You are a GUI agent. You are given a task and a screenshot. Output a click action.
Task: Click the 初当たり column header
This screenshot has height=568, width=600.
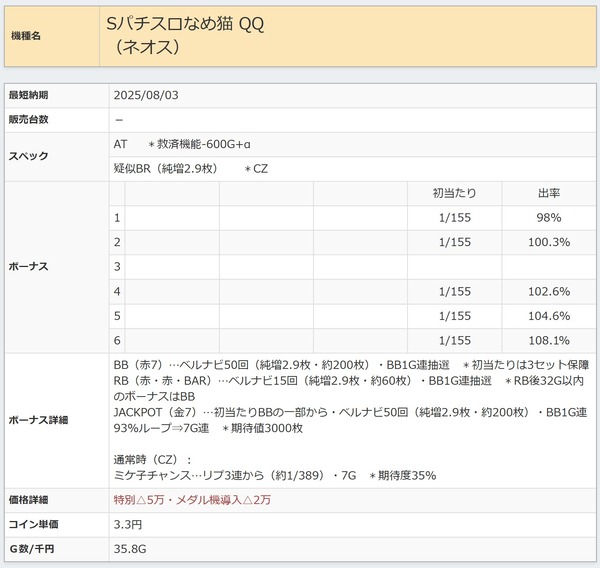tap(454, 193)
